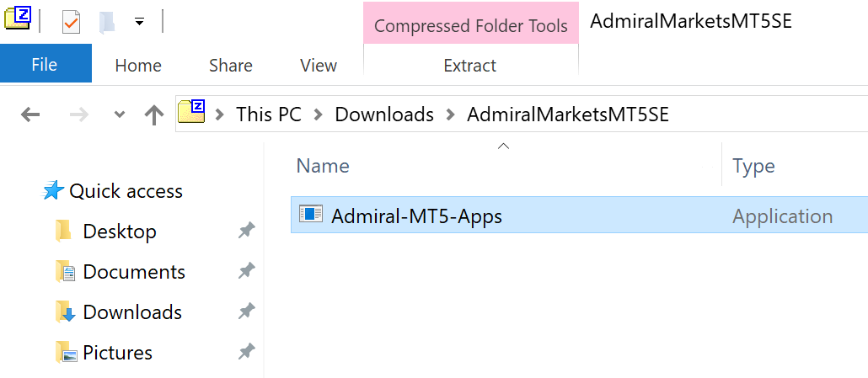The image size is (868, 378).
Task: Click the pin icon beside Pictures
Action: click(x=246, y=351)
